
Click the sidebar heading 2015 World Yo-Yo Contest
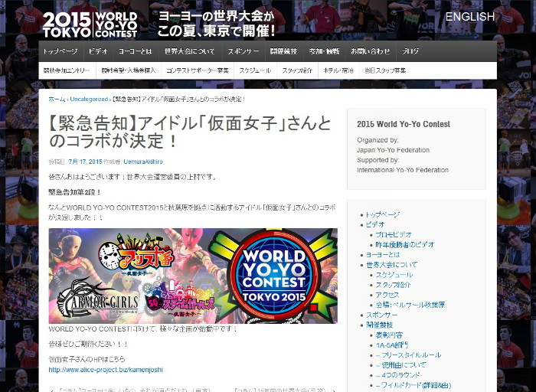click(404, 124)
